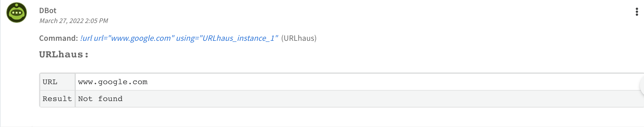Click the using= parameter in the command link
The width and height of the screenshot is (644, 127).
(187, 38)
